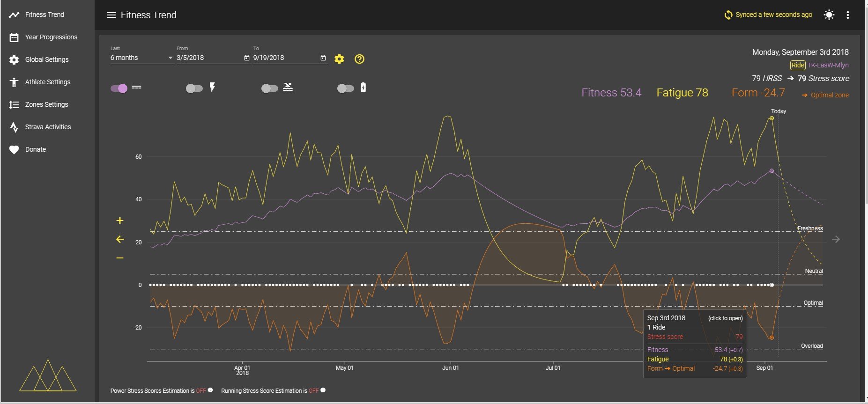Click the '79 Stress score' text

coord(823,79)
